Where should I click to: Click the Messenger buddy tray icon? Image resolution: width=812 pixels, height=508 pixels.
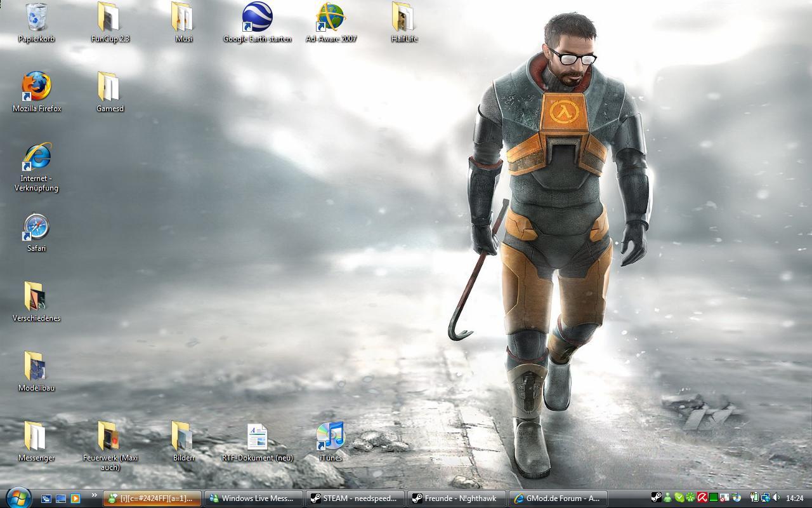[667, 497]
